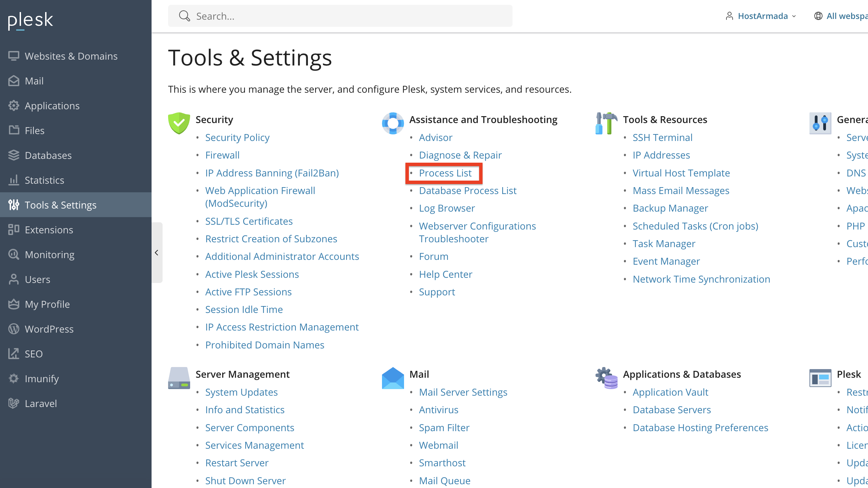Go to Databases in sidebar

click(76, 155)
